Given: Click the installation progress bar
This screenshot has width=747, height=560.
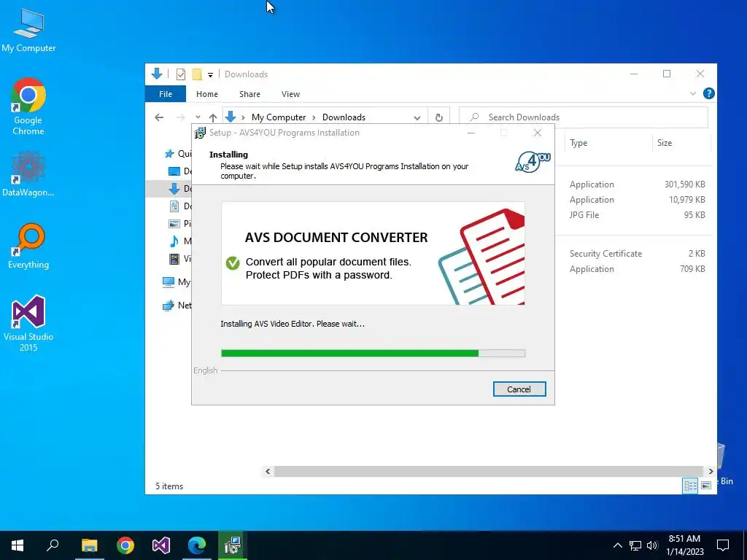Looking at the screenshot, I should coord(373,354).
